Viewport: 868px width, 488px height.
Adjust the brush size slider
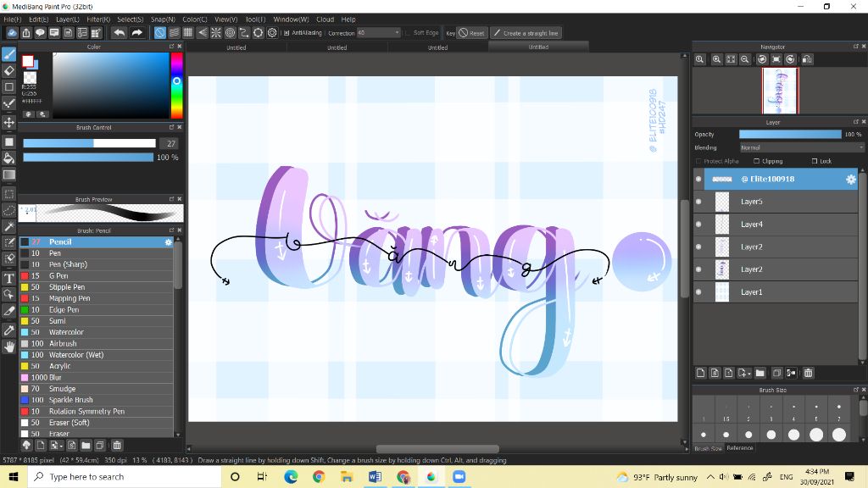click(89, 143)
